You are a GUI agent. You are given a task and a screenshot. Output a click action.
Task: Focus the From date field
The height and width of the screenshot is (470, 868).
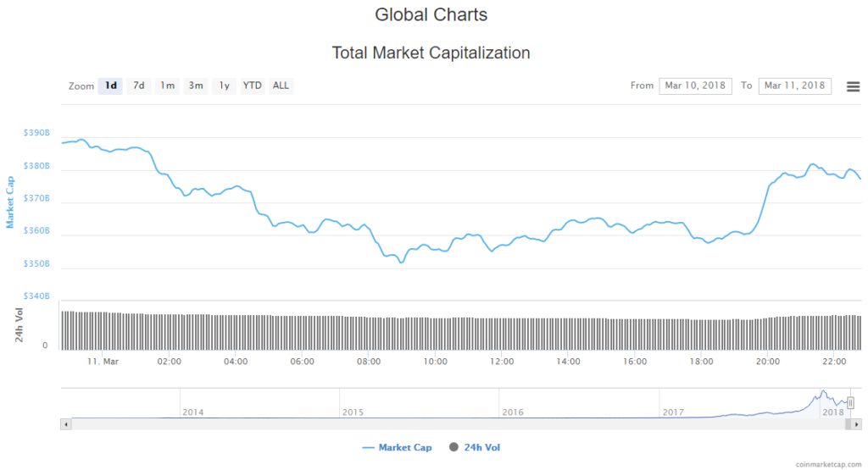coord(695,86)
